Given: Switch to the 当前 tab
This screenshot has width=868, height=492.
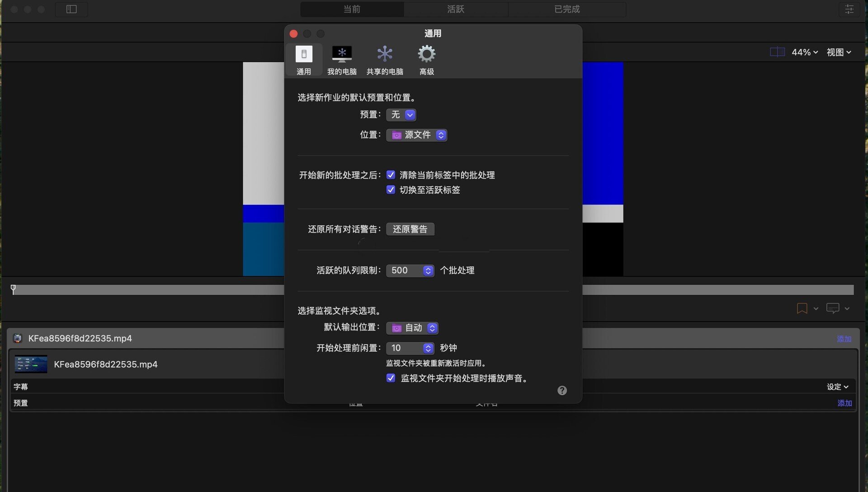Looking at the screenshot, I should coord(352,9).
